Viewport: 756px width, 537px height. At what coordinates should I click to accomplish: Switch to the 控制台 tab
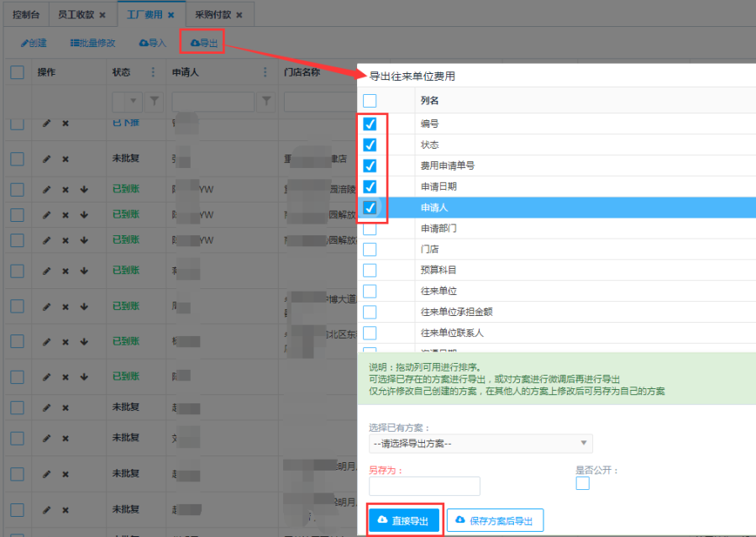[x=25, y=15]
